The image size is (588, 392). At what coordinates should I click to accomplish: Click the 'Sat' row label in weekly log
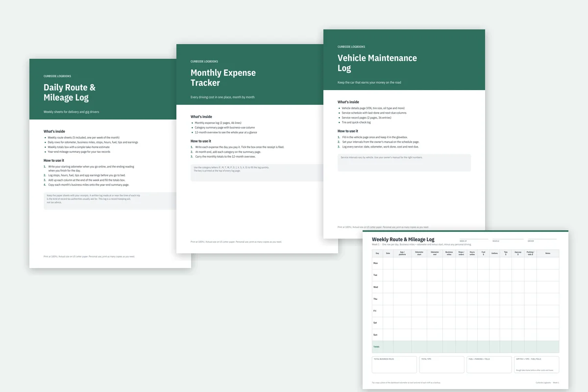point(375,323)
